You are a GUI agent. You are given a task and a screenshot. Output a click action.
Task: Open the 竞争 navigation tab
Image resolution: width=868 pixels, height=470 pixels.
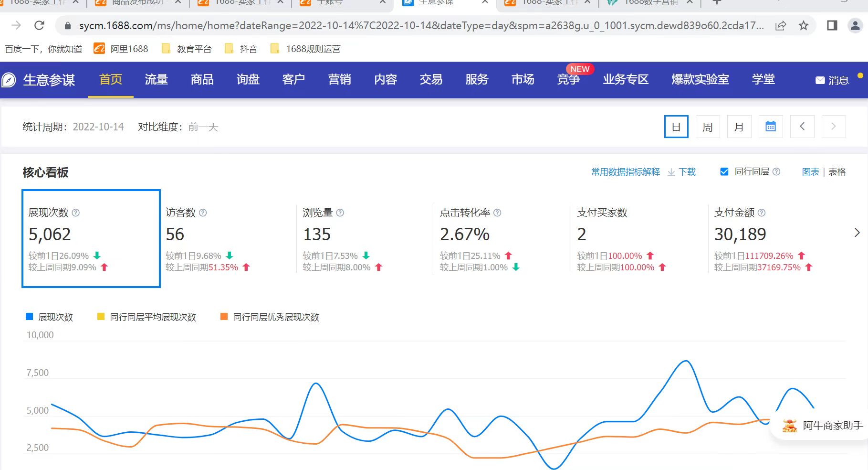pyautogui.click(x=568, y=79)
